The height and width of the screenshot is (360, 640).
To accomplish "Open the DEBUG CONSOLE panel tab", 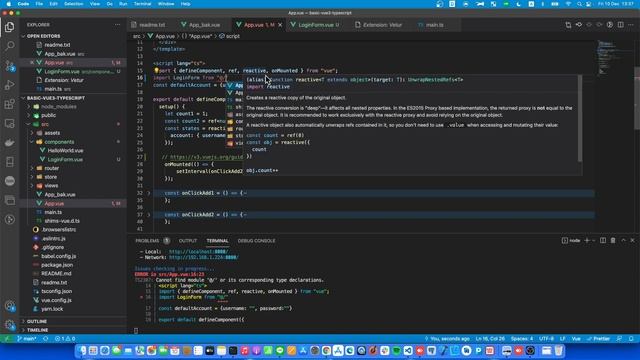I will pyautogui.click(x=256, y=241).
